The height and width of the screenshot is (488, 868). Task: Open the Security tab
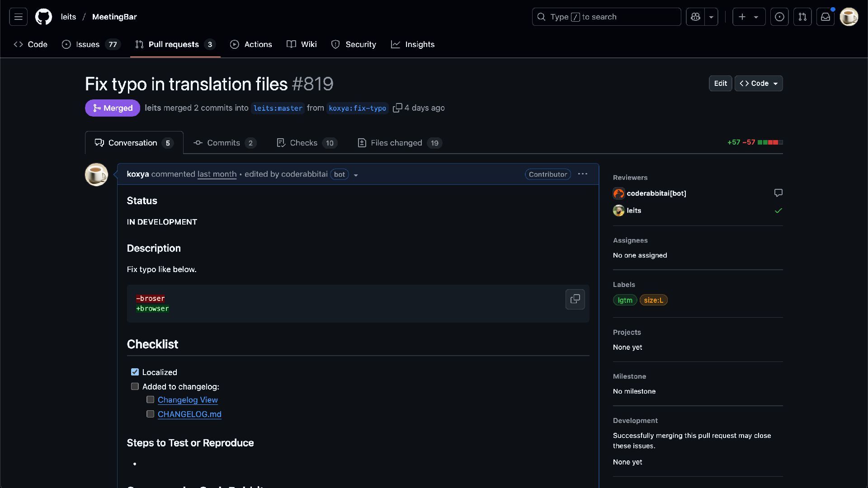point(354,44)
